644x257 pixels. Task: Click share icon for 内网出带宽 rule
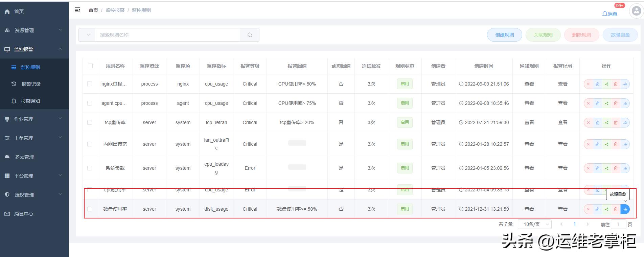(x=606, y=144)
